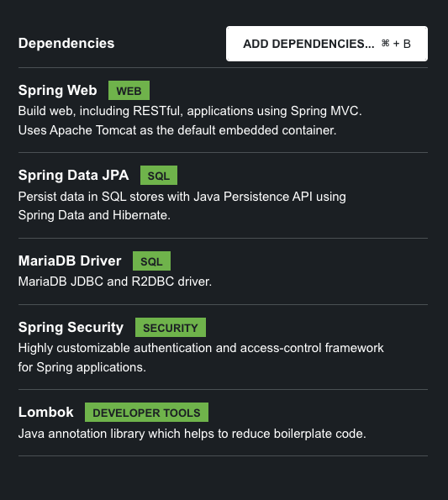The width and height of the screenshot is (448, 500).
Task: Click the Spring Data and Hibernate line
Action: [x=94, y=215]
